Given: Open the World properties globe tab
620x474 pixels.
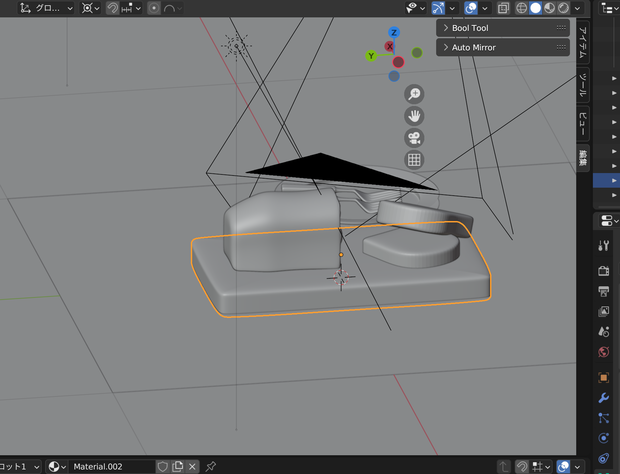Looking at the screenshot, I should click(x=603, y=351).
